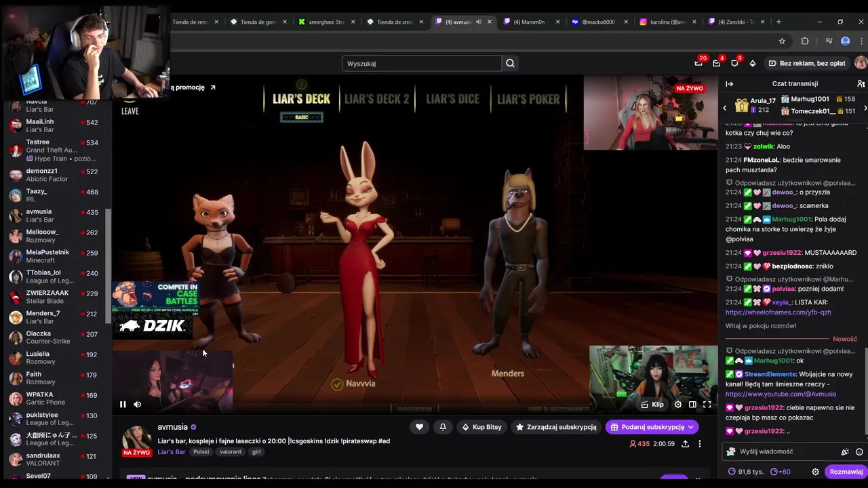This screenshot has height=488, width=868.
Task: Open MaaiLinh channel in sidebar
Action: coord(55,125)
